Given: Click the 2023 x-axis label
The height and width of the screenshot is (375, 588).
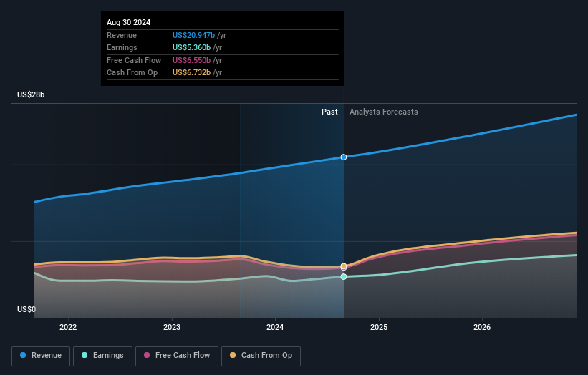Looking at the screenshot, I should (x=172, y=327).
